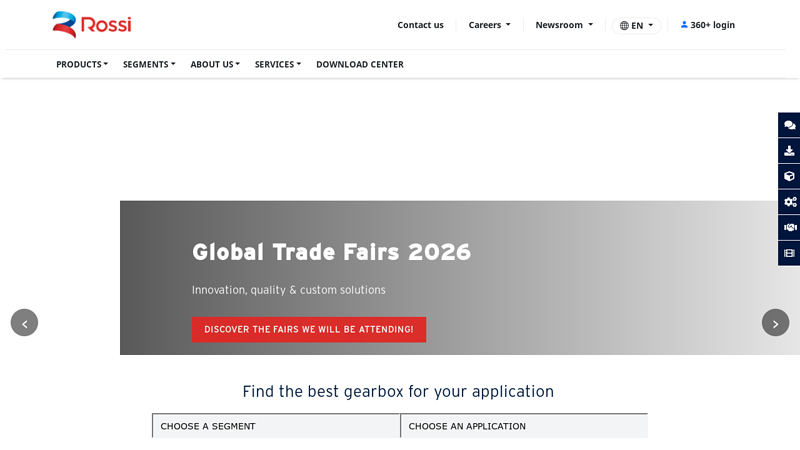Open the chat bubbles sidebar icon
This screenshot has width=800, height=450.
[789, 125]
